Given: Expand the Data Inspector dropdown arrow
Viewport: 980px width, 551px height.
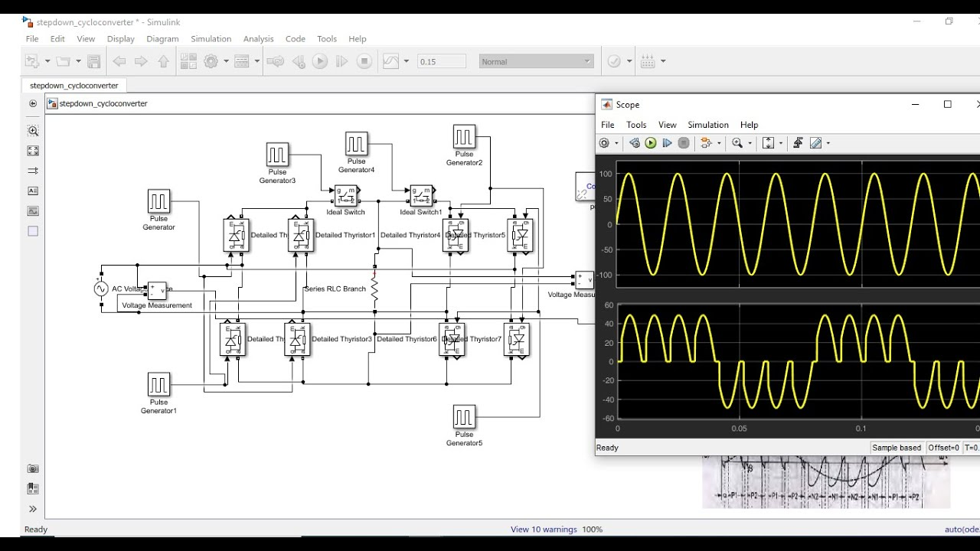Looking at the screenshot, I should pyautogui.click(x=406, y=61).
